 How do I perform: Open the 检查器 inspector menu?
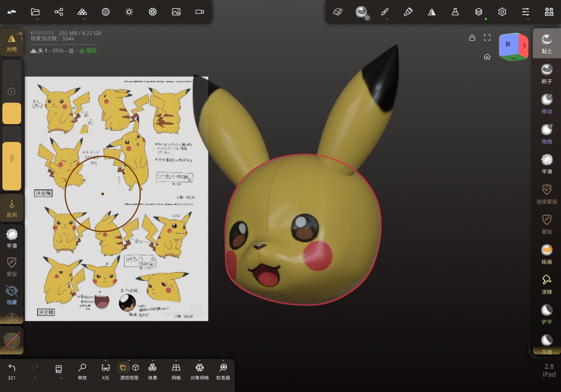223,371
